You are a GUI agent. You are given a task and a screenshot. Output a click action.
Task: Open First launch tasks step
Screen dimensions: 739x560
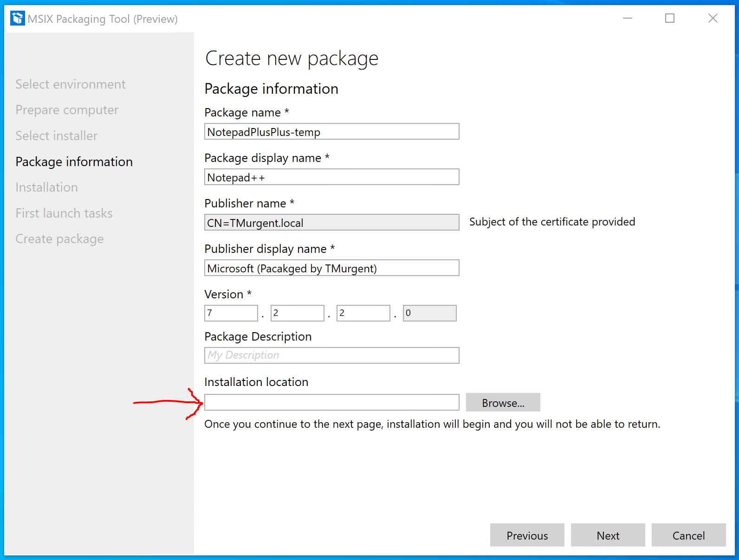tap(64, 213)
